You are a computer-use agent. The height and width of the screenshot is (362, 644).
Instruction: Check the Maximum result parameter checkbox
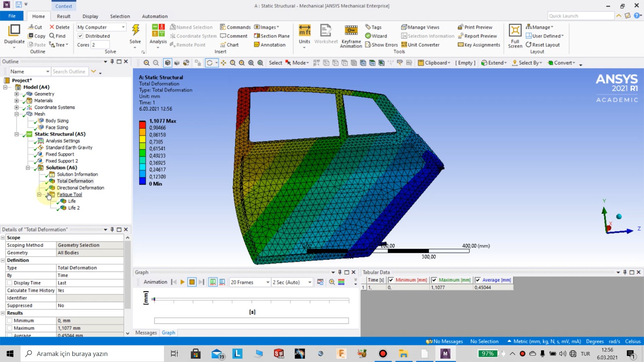pyautogui.click(x=10, y=328)
